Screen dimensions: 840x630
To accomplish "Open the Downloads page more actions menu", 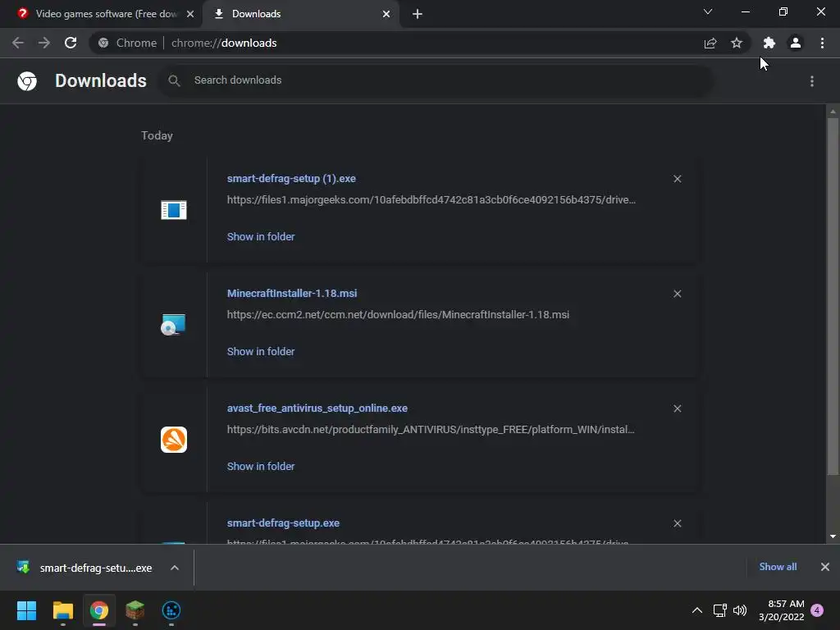I will click(812, 81).
